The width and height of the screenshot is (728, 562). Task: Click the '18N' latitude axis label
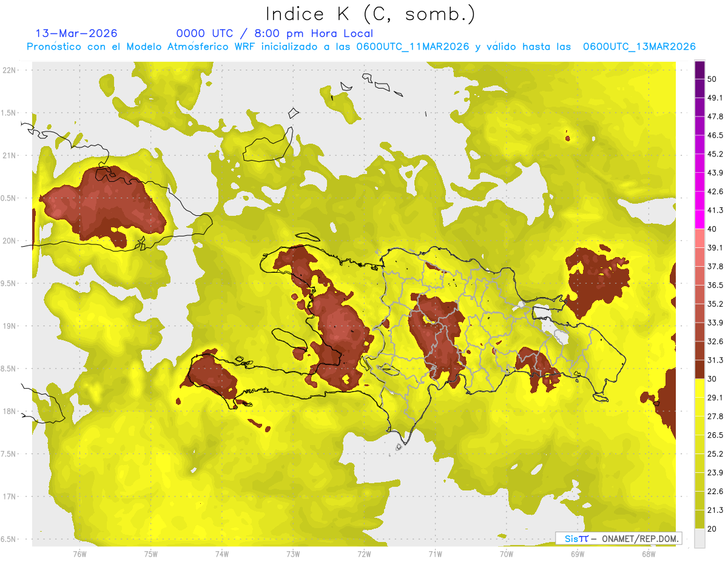(x=9, y=411)
